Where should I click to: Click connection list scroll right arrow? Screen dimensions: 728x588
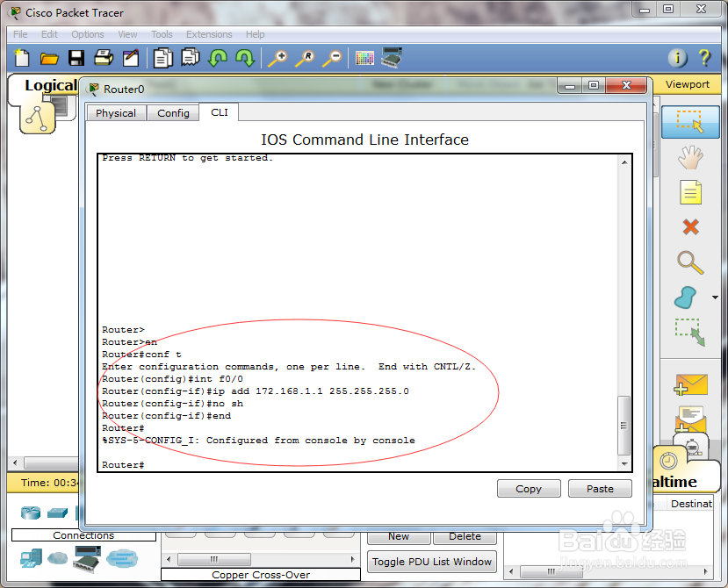353,559
